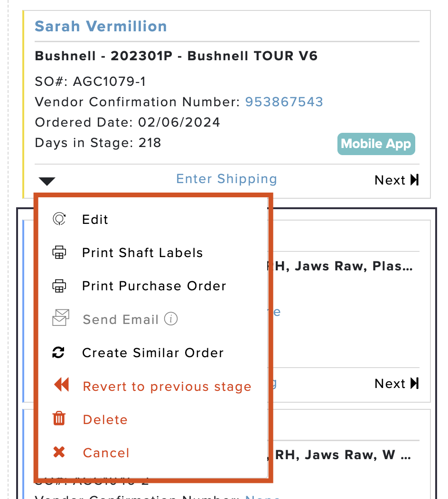
Task: Click printer icon beside Print Purchase Order
Action: pyautogui.click(x=59, y=286)
